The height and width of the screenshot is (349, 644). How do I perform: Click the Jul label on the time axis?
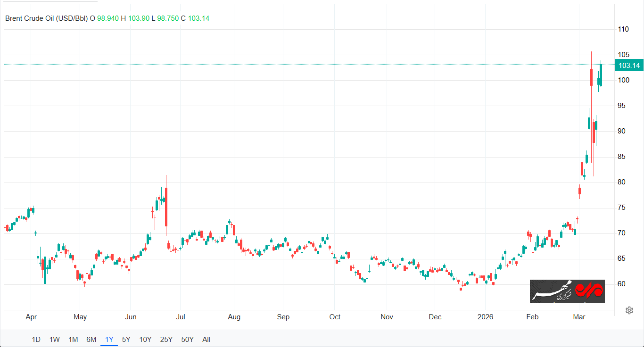click(180, 317)
